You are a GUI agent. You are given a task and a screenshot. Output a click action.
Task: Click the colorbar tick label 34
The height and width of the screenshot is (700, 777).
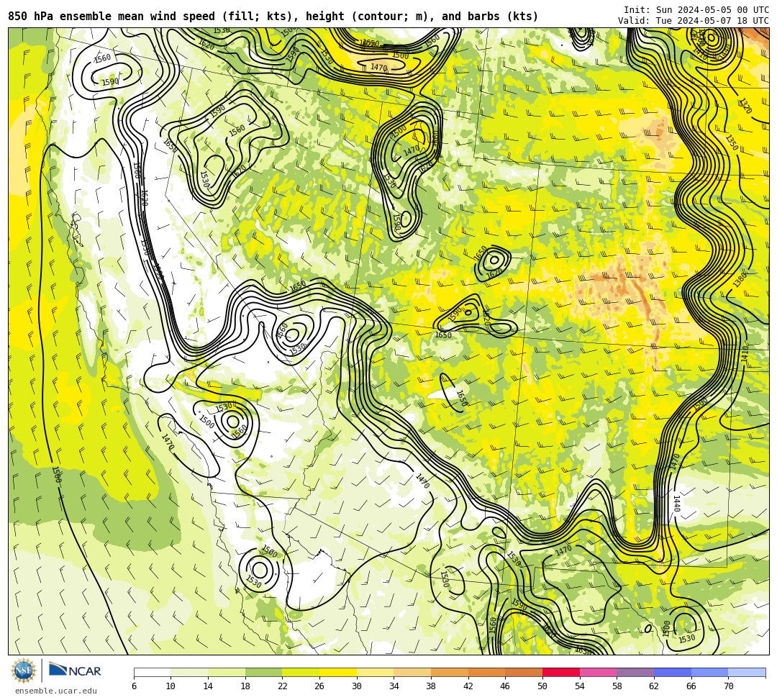point(394,686)
